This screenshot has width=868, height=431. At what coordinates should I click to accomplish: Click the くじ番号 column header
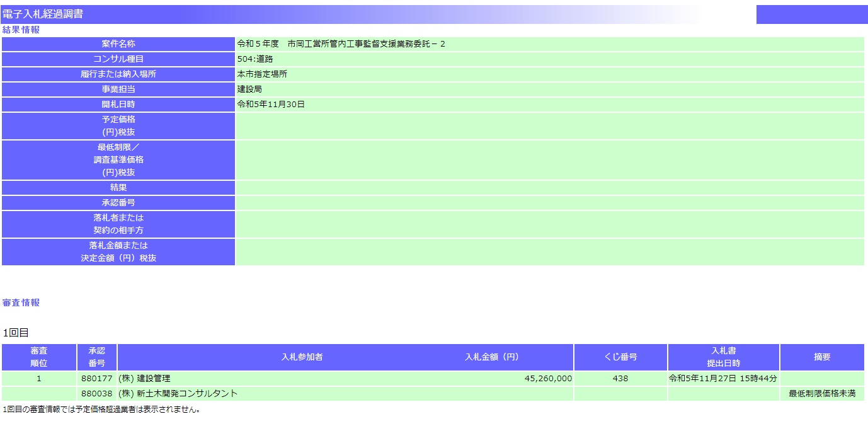click(x=620, y=357)
